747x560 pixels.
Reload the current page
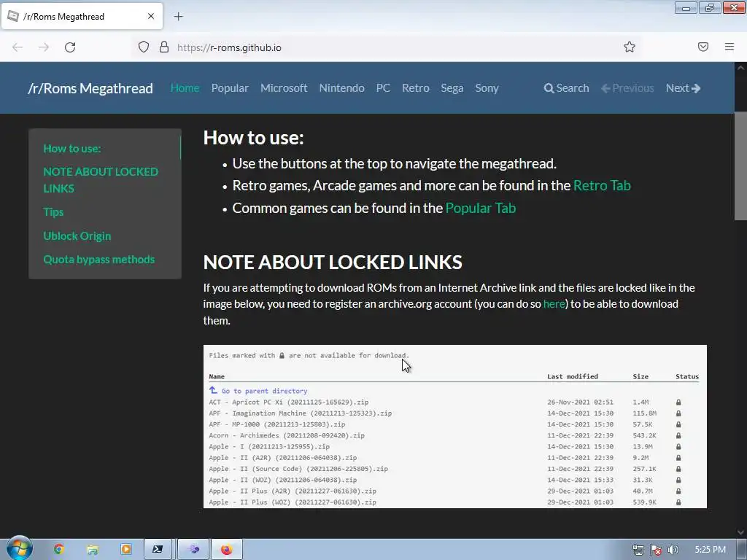[x=70, y=47]
